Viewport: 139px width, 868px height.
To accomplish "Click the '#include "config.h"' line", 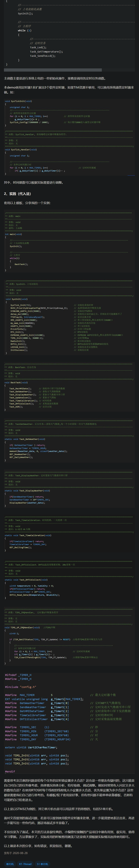I will (x=20, y=687).
